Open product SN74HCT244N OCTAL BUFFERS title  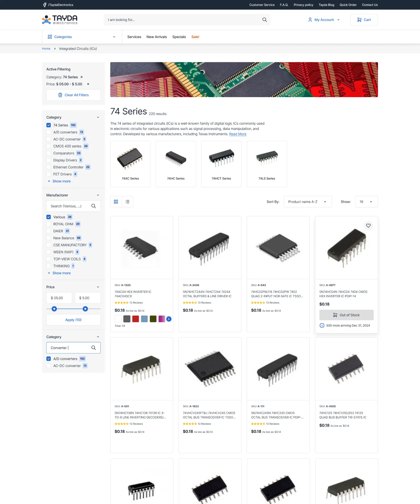207,294
